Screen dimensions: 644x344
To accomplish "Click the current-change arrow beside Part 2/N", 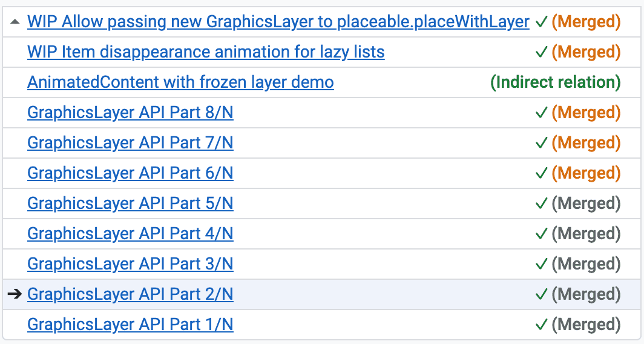I will click(x=15, y=294).
